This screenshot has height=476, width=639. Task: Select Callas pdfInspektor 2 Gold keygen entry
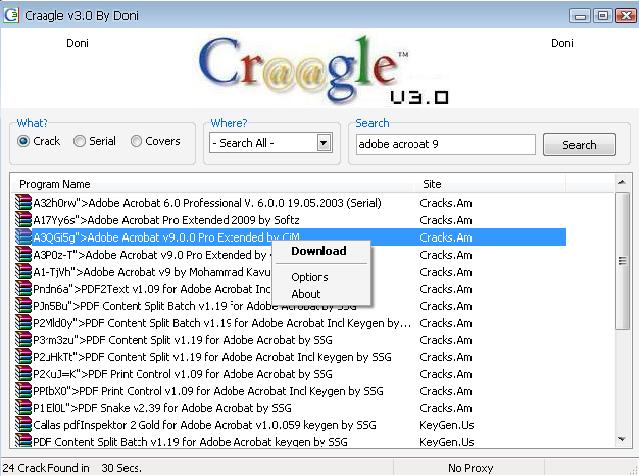205,425
